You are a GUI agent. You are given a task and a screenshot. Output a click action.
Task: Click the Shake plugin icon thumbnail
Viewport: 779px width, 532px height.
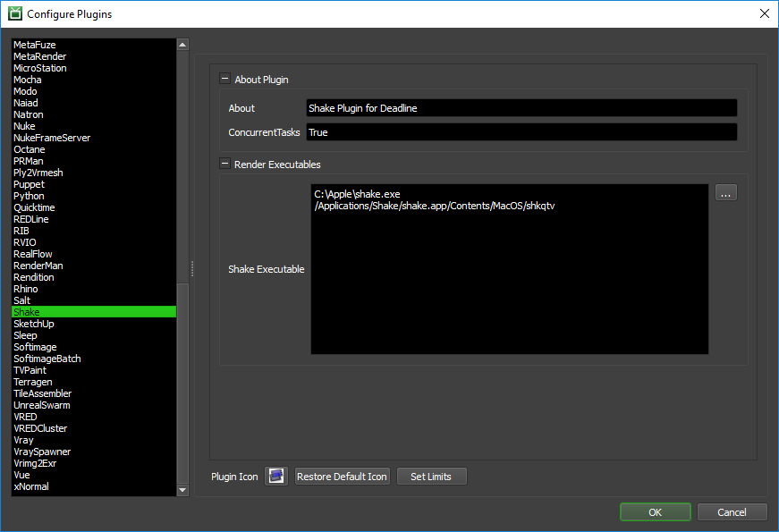(x=276, y=476)
